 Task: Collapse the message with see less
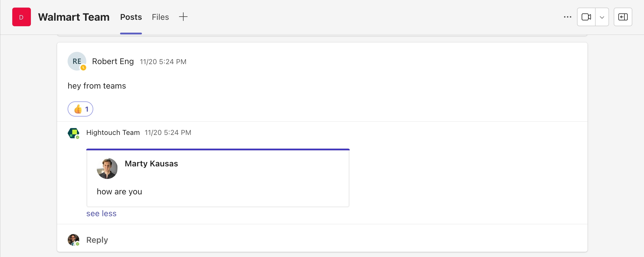pyautogui.click(x=101, y=214)
